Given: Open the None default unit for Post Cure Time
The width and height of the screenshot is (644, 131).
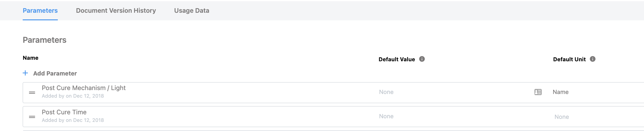Looking at the screenshot, I should [x=562, y=117].
